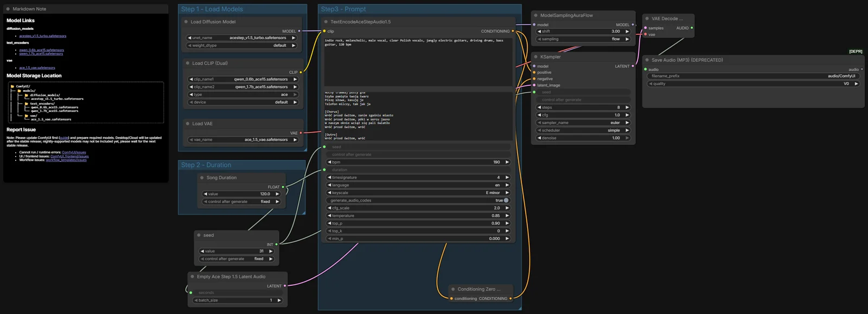This screenshot has height=314, width=868.
Task: Click the CONDITIONING output slot of TextEncode node
Action: 513,31
